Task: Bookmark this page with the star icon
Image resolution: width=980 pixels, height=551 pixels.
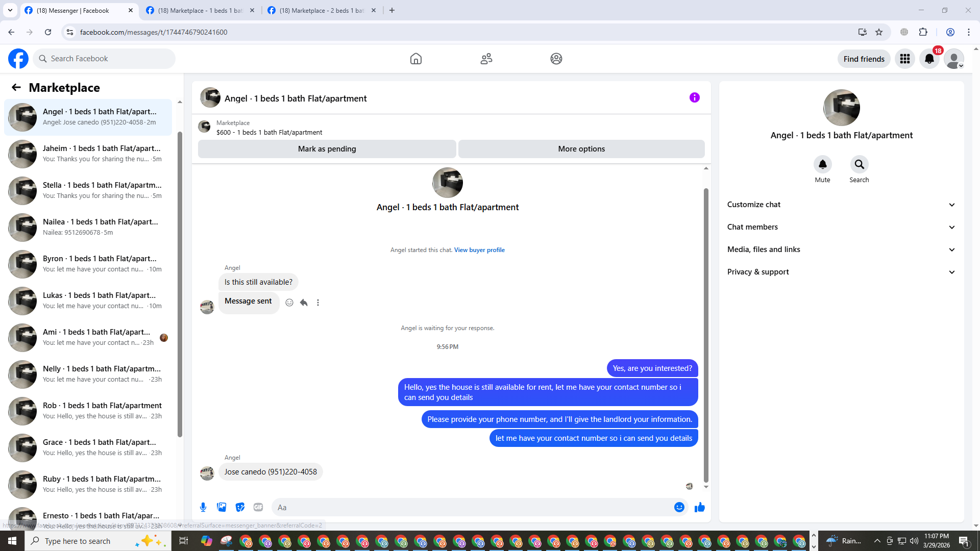Action: pos(879,32)
